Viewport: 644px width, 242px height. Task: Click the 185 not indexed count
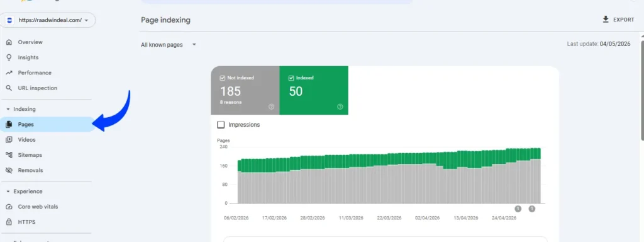[230, 91]
